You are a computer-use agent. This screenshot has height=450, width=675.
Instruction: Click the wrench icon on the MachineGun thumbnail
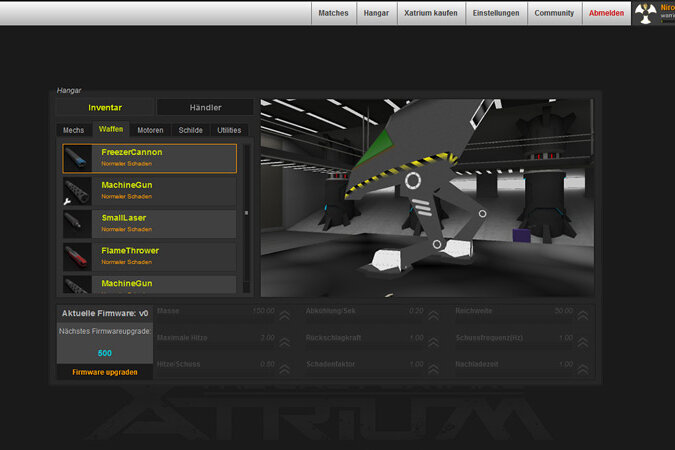click(67, 201)
